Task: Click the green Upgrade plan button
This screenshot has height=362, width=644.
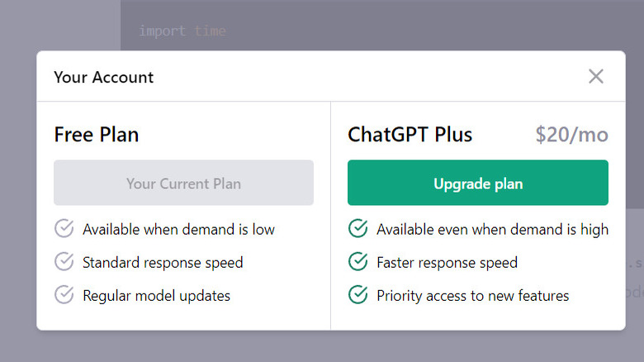Action: point(477,183)
